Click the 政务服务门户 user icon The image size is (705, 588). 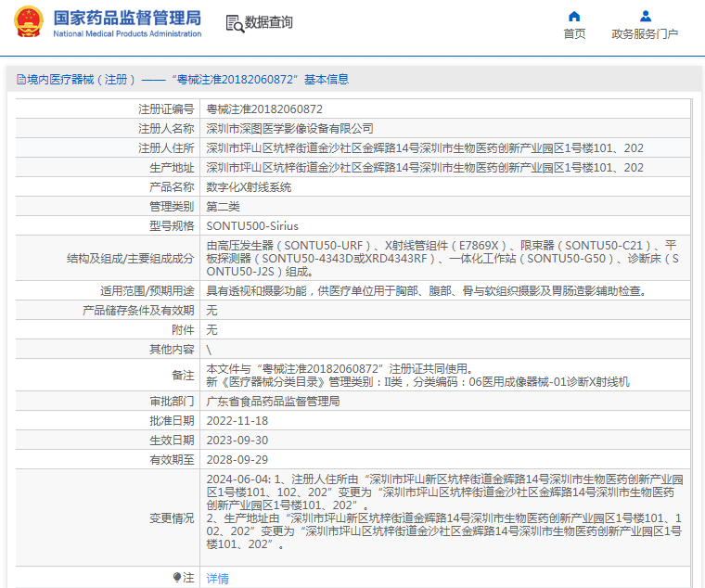click(646, 17)
